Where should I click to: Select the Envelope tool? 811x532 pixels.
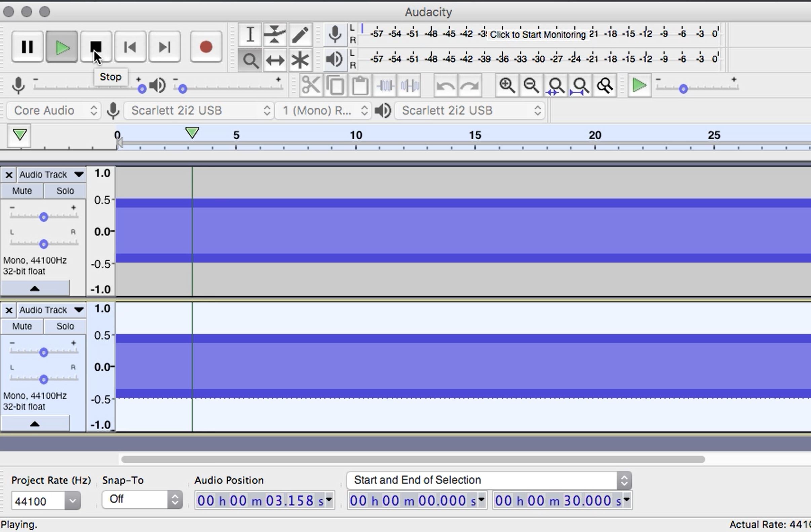point(275,34)
